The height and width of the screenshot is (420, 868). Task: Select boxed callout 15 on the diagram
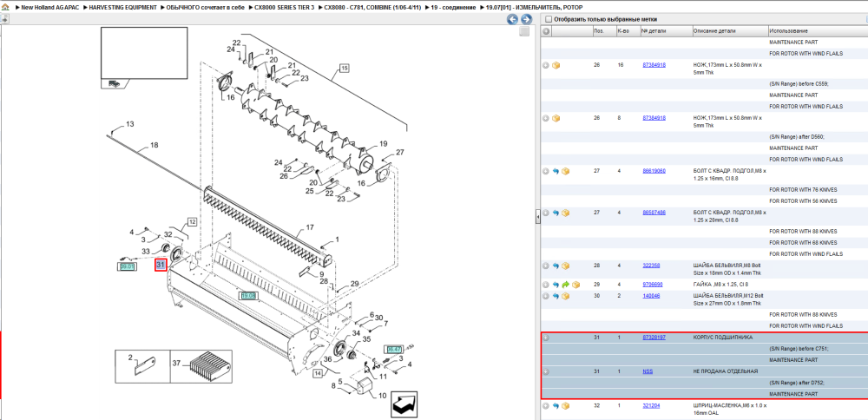(x=344, y=68)
